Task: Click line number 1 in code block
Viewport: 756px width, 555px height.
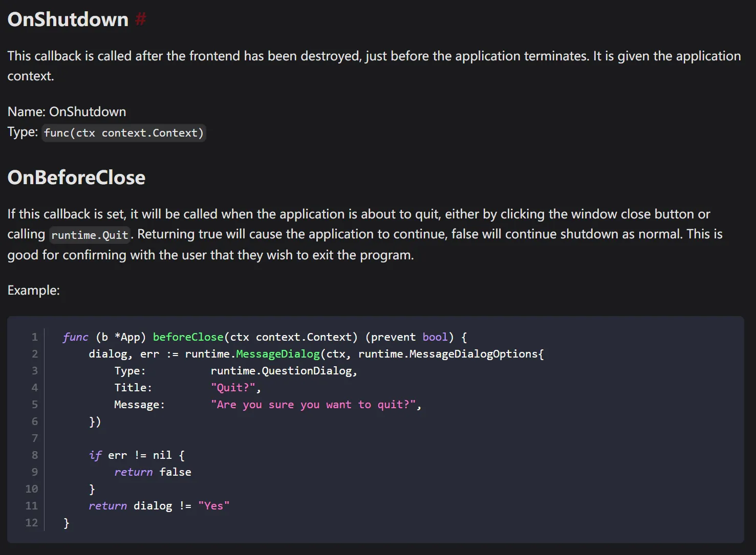Action: (x=35, y=337)
